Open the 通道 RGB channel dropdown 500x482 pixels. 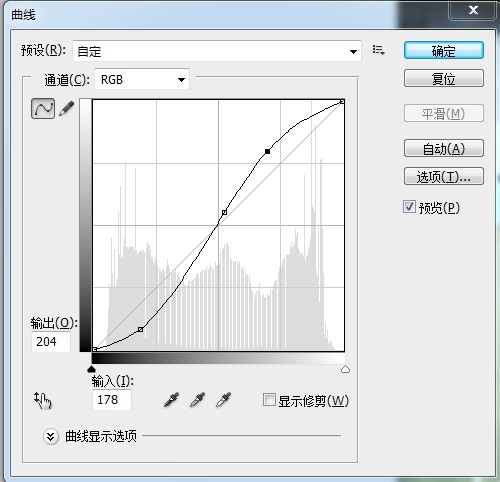142,79
